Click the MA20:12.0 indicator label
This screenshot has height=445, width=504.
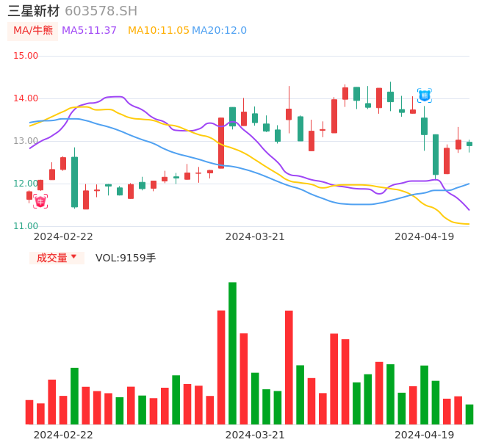[x=219, y=31]
